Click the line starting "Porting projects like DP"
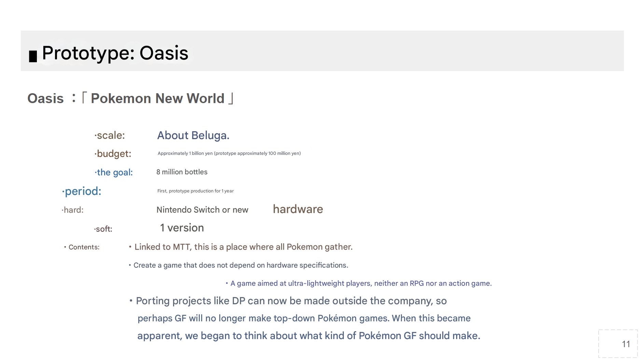The height and width of the screenshot is (362, 644). point(288,301)
